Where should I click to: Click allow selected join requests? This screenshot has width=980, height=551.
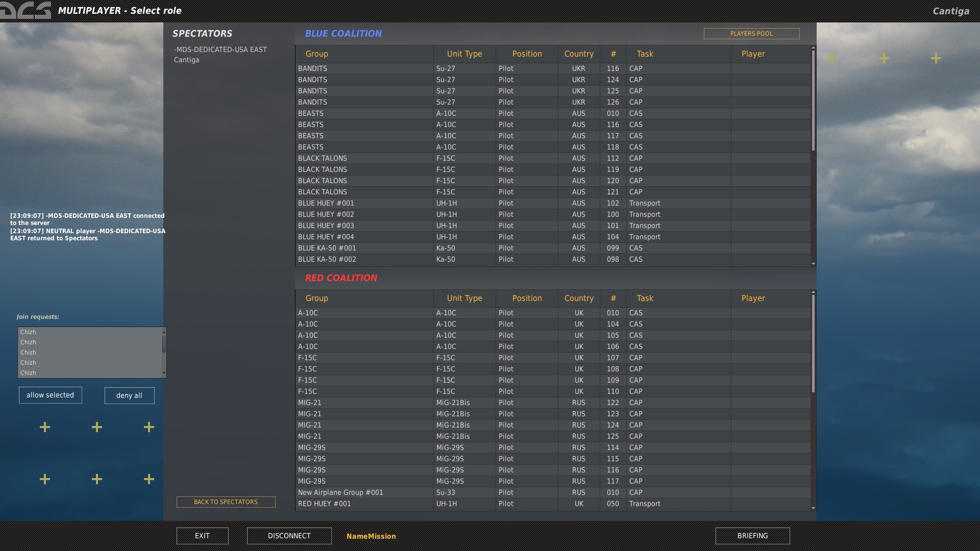click(50, 395)
